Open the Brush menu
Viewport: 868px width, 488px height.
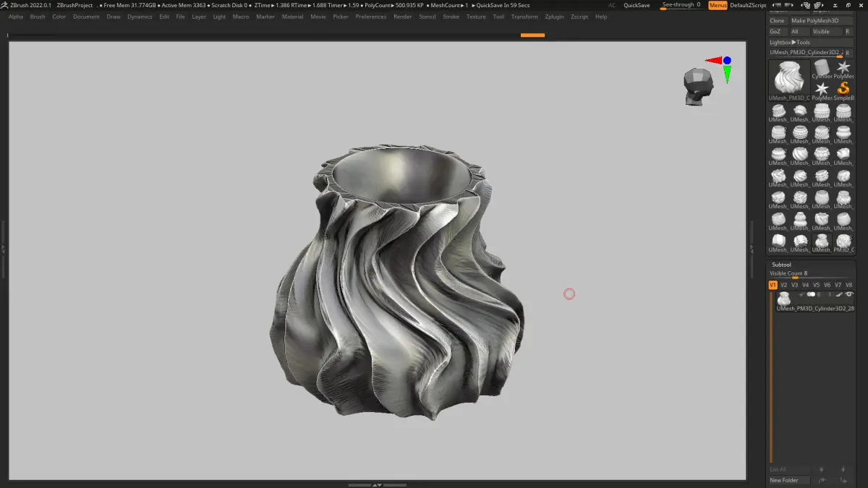pos(38,17)
